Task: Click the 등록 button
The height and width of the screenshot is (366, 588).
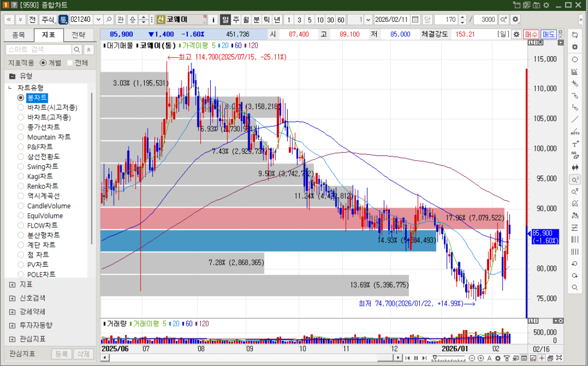Action: point(61,353)
